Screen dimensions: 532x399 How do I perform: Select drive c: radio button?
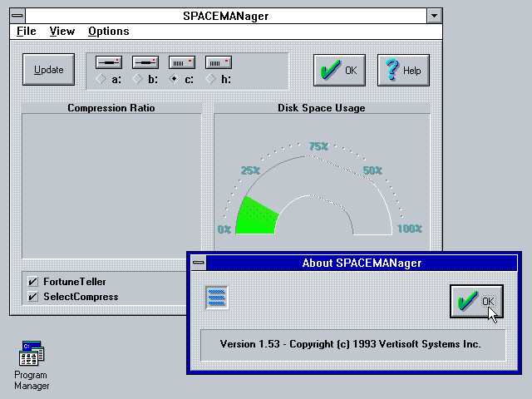[x=174, y=79]
